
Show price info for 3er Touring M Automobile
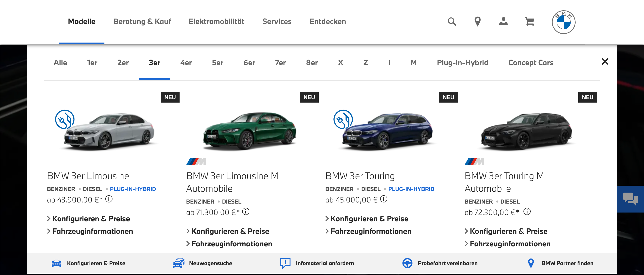click(x=527, y=212)
